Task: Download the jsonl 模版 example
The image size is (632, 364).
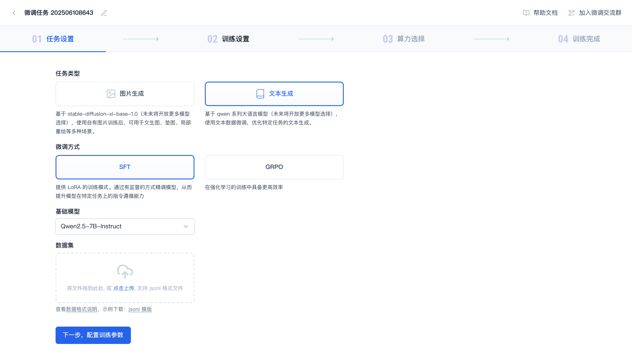Action: (140, 309)
